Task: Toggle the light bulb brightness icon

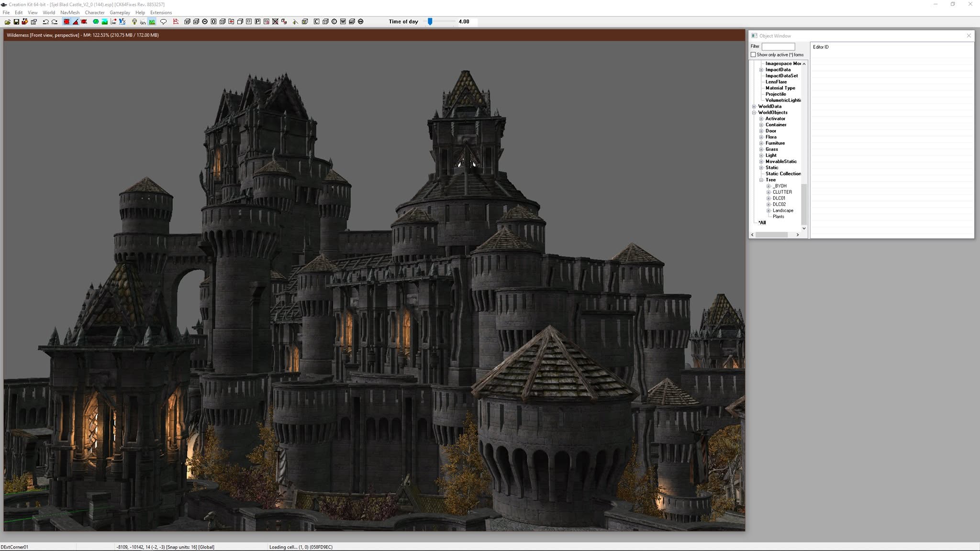Action: coord(134,22)
